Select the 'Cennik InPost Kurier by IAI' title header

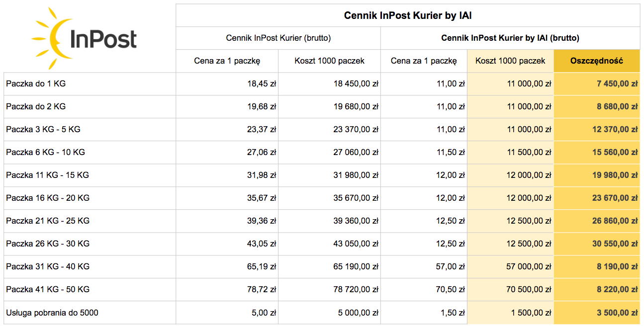[x=408, y=15]
